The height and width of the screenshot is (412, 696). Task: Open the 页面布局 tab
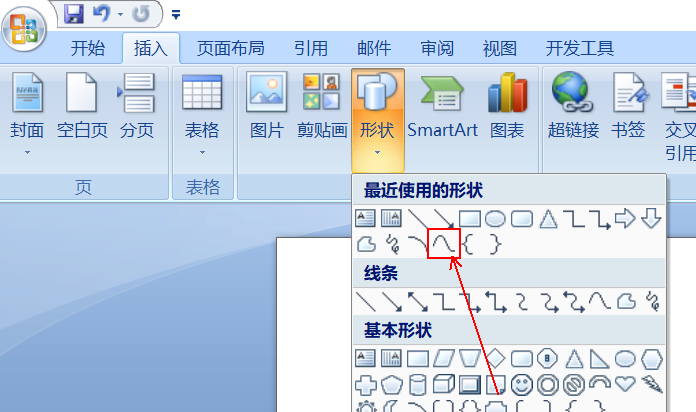tap(231, 48)
